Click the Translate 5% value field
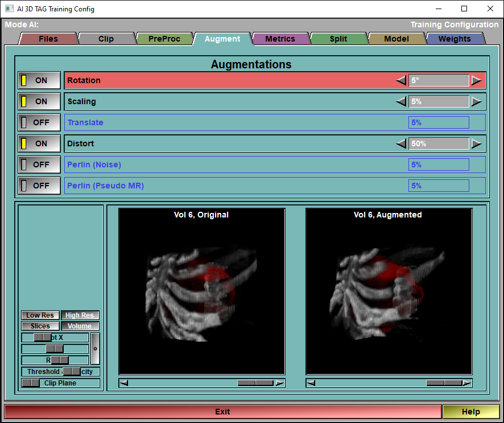 [x=439, y=122]
